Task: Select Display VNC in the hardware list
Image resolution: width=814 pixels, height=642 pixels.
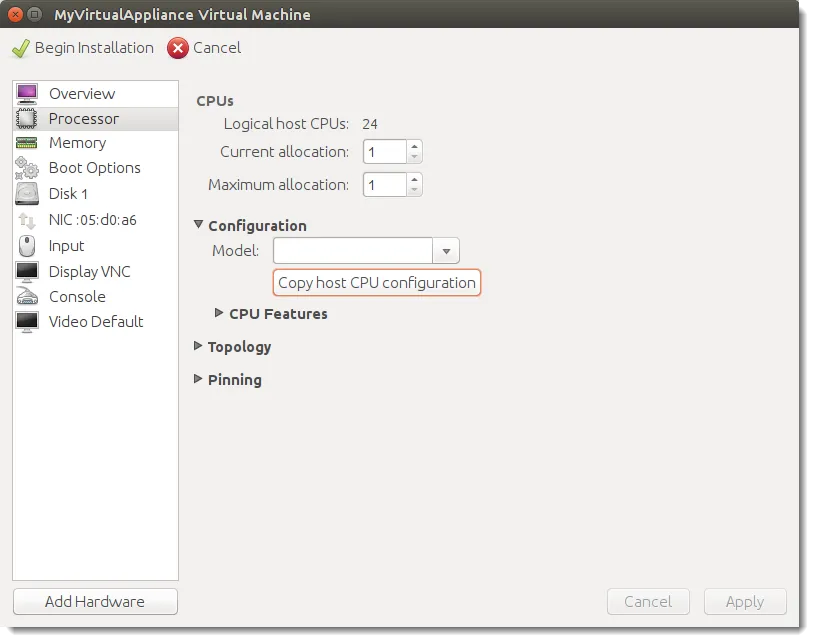Action: 96,271
